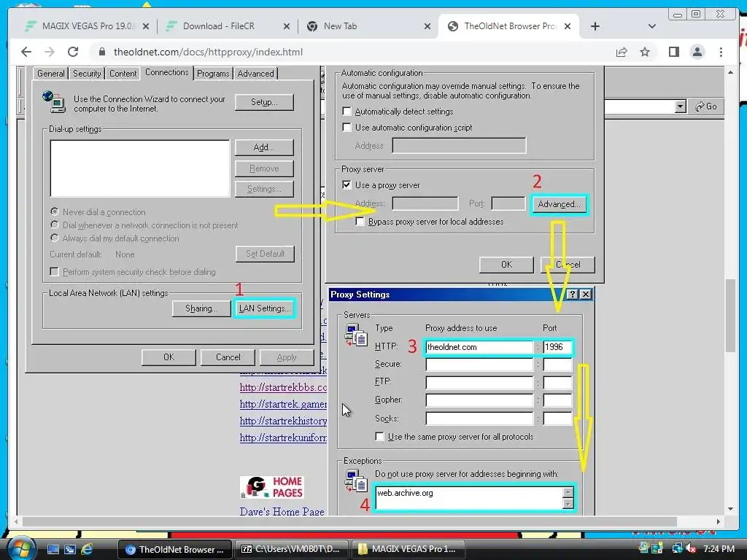Click the LAN Settings button

[264, 308]
